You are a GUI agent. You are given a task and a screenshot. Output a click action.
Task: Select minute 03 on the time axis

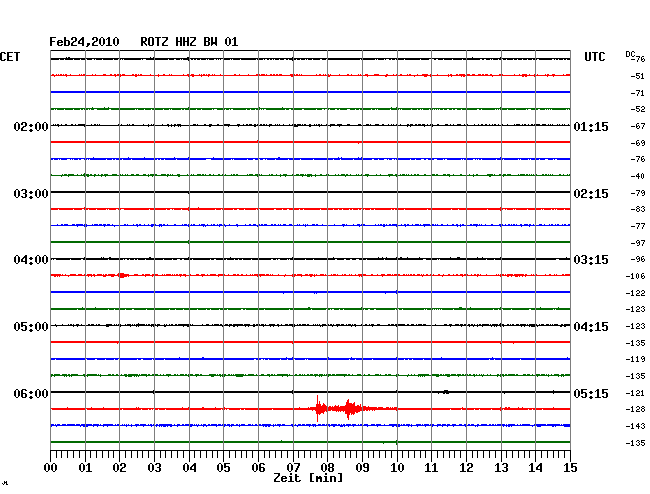(x=154, y=468)
